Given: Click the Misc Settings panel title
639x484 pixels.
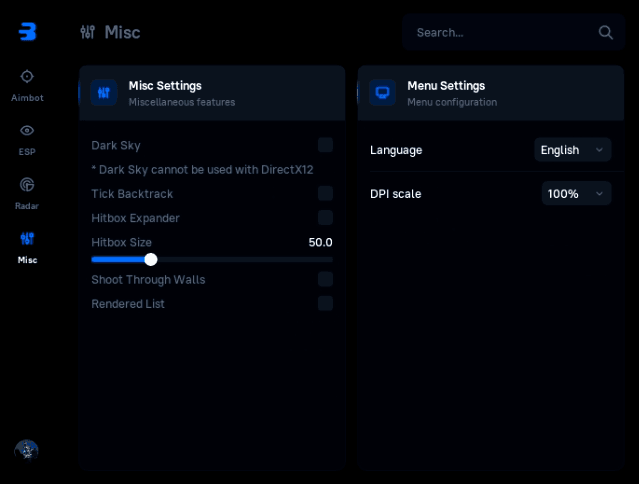Looking at the screenshot, I should [x=165, y=85].
